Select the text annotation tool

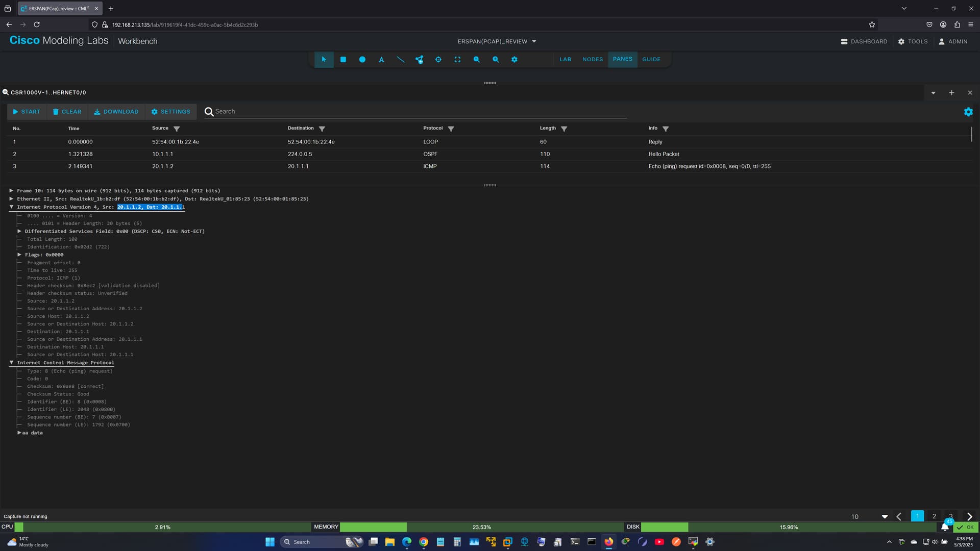coord(381,59)
